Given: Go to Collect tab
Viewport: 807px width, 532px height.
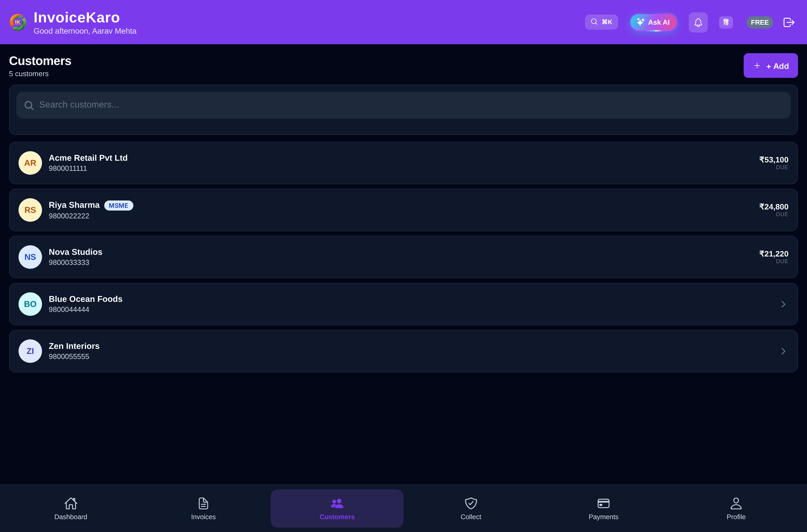Looking at the screenshot, I should tap(471, 508).
